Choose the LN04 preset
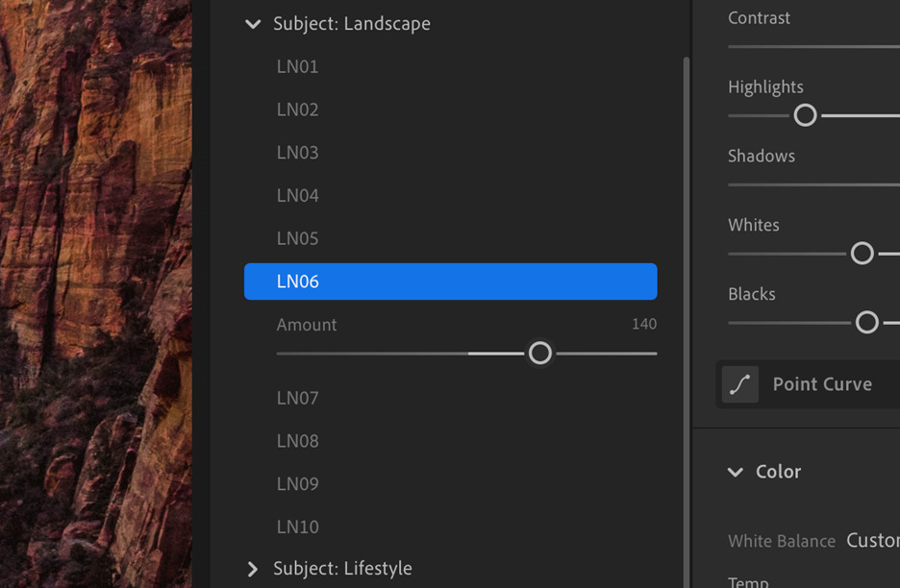 click(297, 195)
